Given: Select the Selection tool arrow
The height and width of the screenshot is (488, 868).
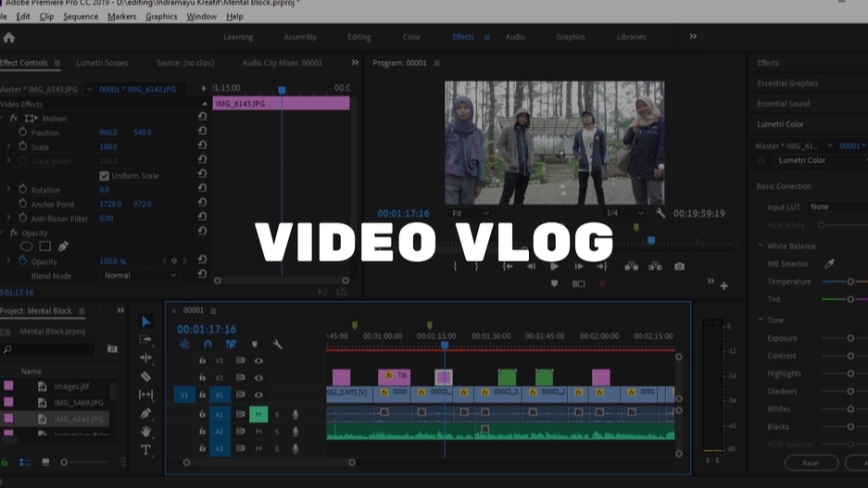Looking at the screenshot, I should coord(145,321).
